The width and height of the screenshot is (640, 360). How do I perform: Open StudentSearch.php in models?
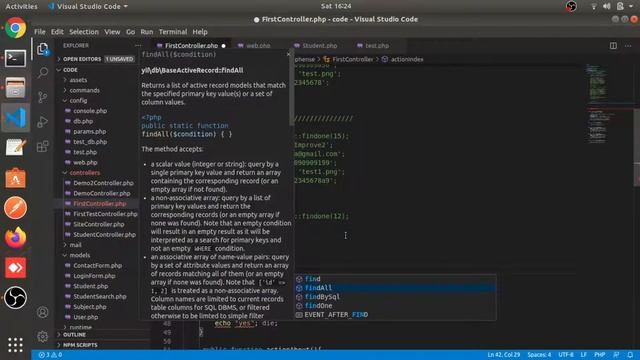click(100, 296)
